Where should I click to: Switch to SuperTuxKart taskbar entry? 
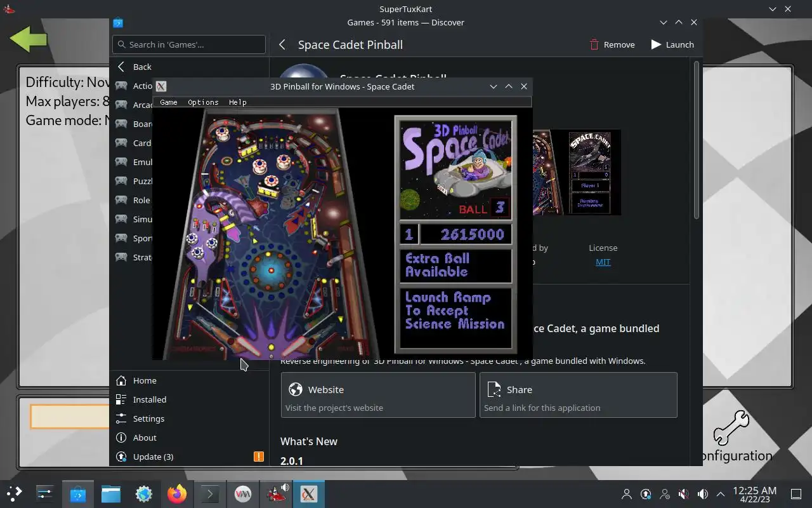276,493
